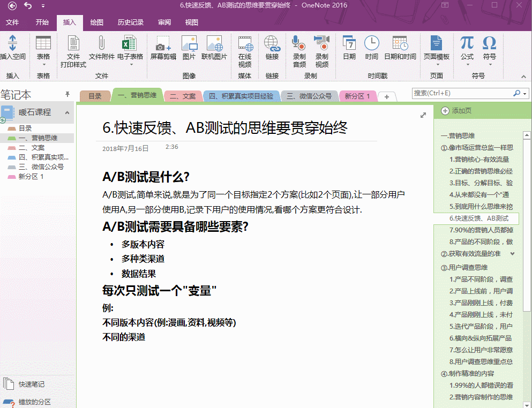This screenshot has height=408, width=532.
Task: Open the 文件 menu
Action: (x=12, y=22)
